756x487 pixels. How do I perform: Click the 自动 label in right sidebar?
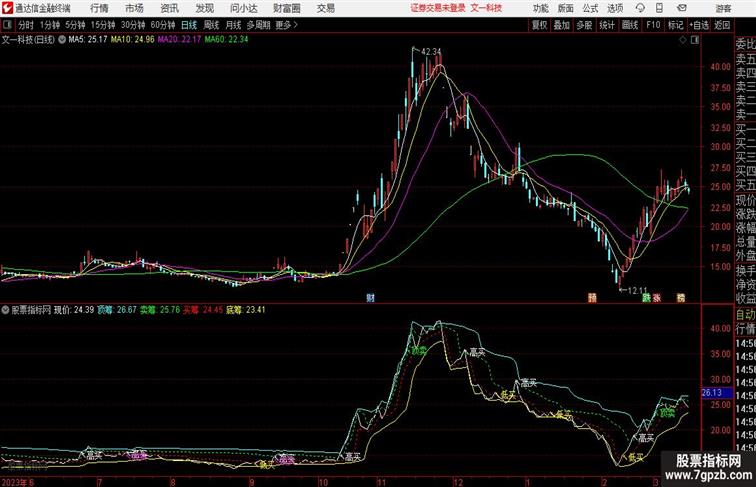tap(745, 314)
